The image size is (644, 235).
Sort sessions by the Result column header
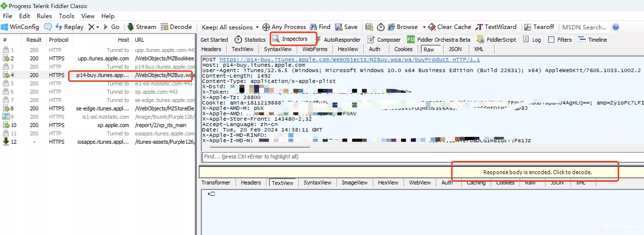34,40
